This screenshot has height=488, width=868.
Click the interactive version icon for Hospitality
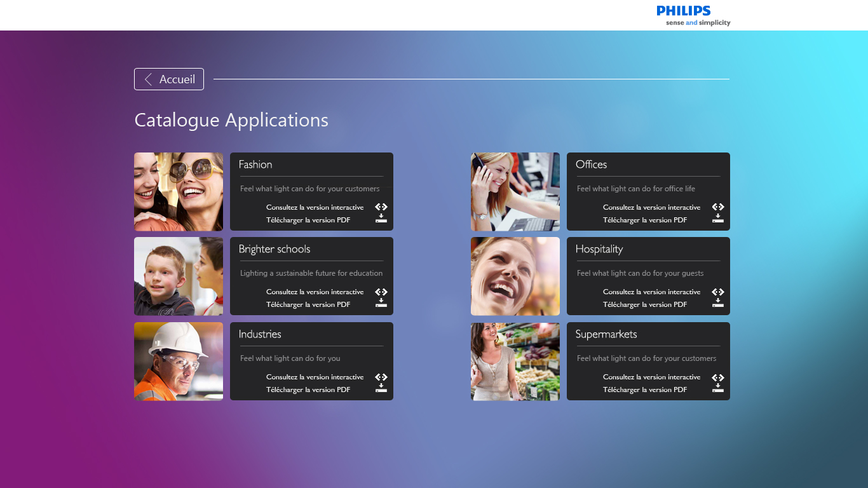717,292
